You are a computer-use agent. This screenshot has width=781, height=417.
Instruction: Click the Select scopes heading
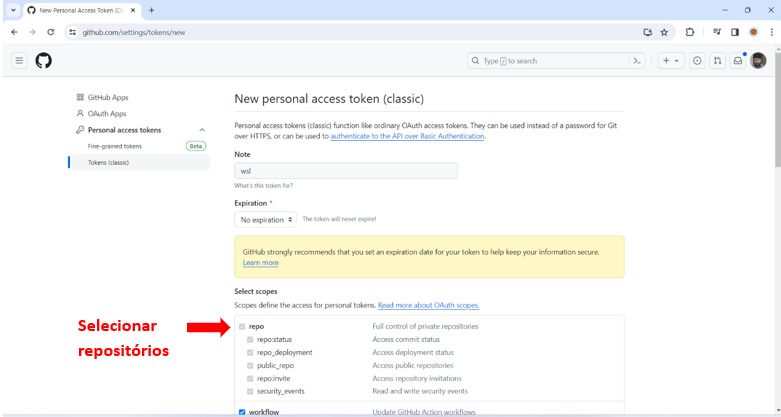(256, 291)
